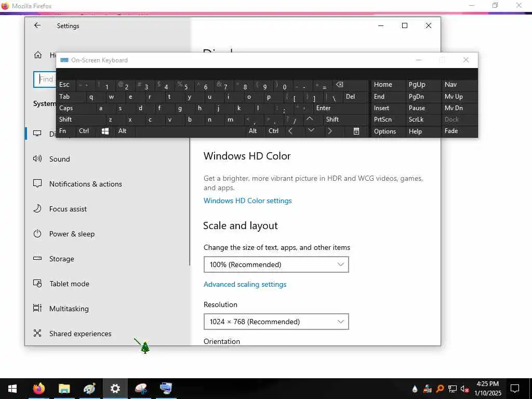Image resolution: width=532 pixels, height=399 pixels.
Task: Toggle right Alt key on On-Screen Keyboard
Action: tap(255, 131)
